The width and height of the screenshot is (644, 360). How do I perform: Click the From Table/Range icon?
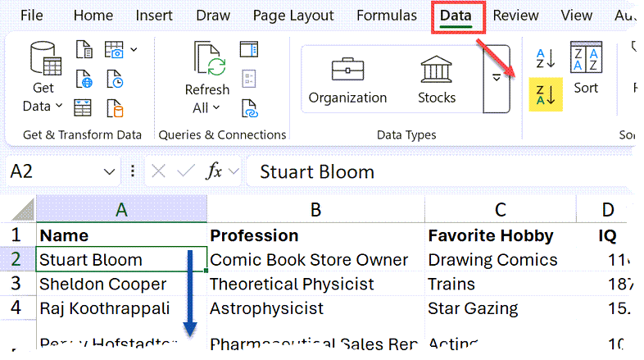tap(83, 107)
